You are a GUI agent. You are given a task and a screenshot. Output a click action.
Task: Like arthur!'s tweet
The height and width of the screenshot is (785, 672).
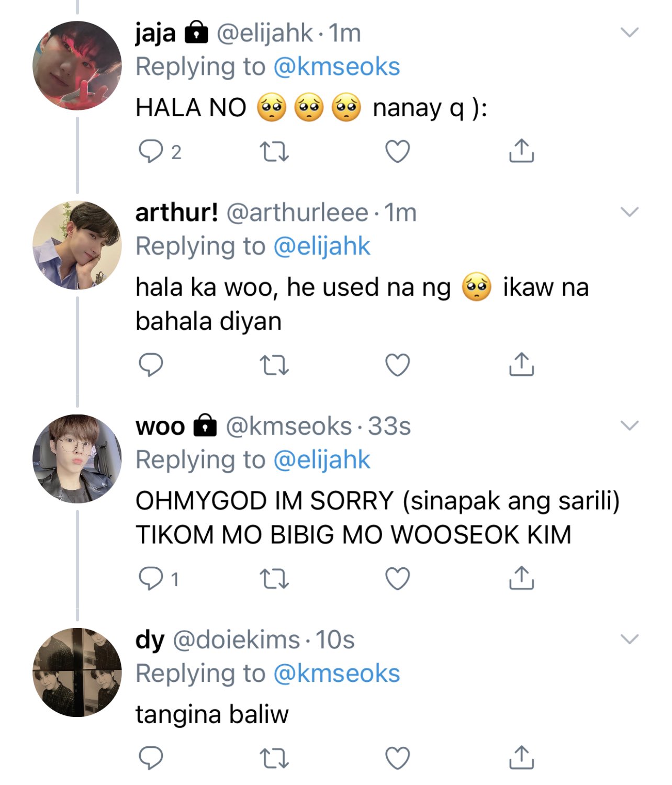click(398, 365)
